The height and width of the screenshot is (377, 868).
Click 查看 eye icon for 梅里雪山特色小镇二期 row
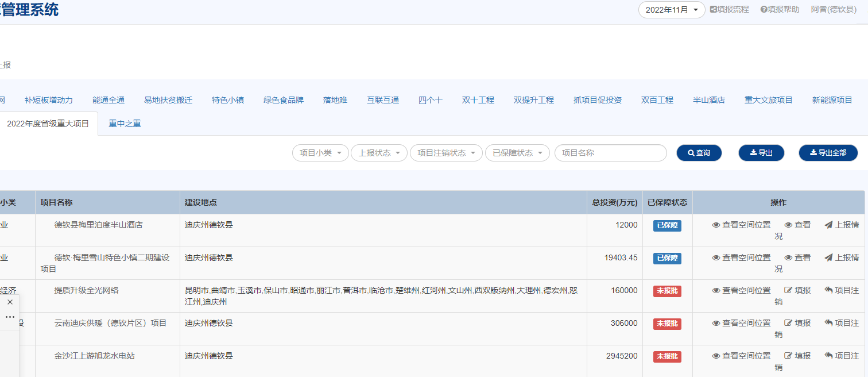(797, 257)
